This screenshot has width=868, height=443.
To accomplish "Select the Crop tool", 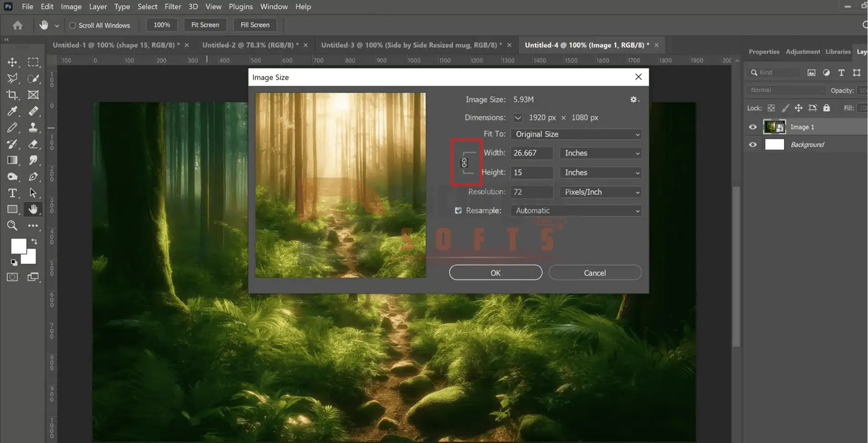I will [12, 95].
